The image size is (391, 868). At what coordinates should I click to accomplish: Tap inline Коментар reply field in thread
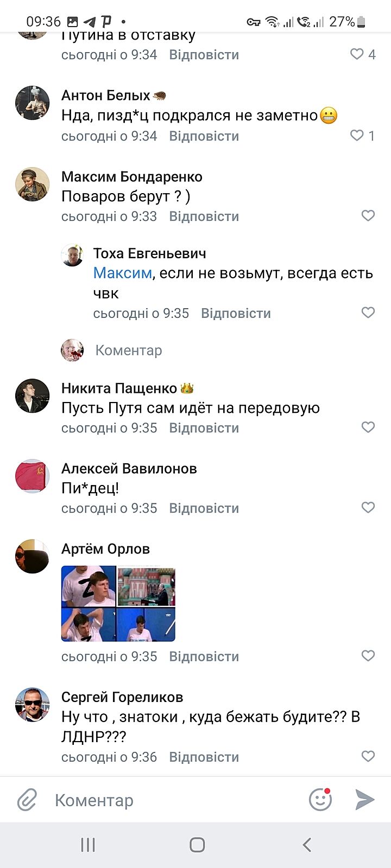[129, 350]
